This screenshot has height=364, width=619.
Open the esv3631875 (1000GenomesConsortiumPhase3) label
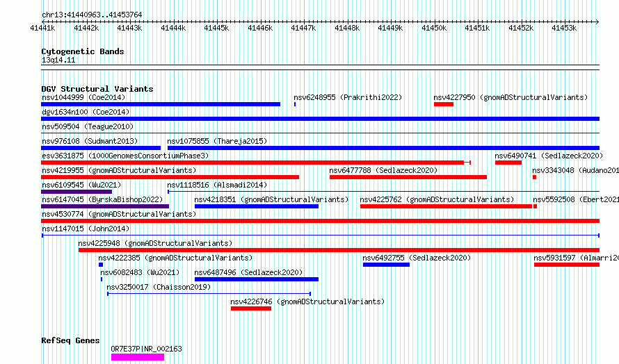(125, 156)
